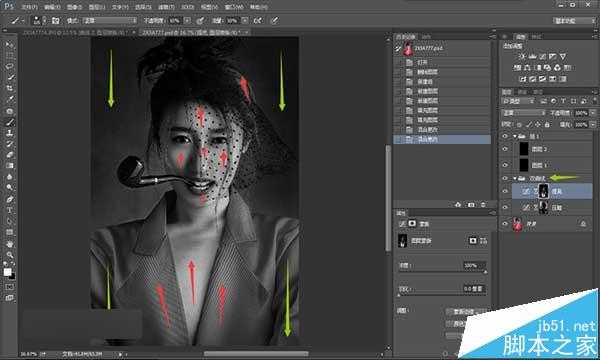This screenshot has height=360, width=600.
Task: Open the workspace switcher dropdown
Action: (574, 20)
